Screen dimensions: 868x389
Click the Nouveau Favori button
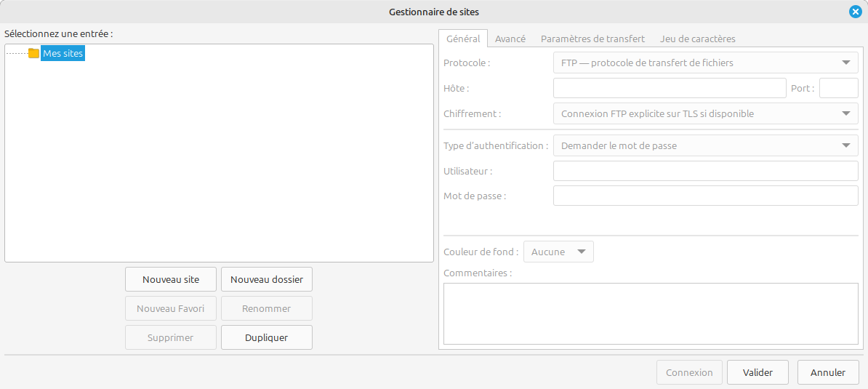tap(171, 308)
